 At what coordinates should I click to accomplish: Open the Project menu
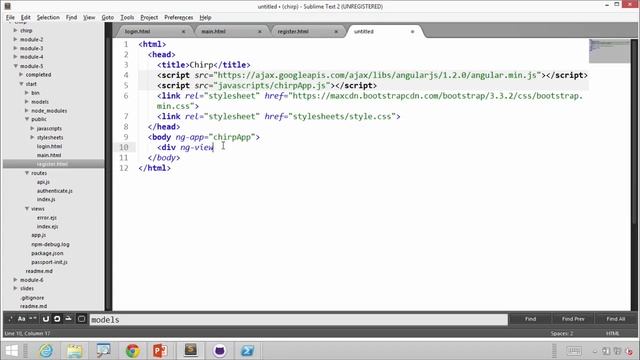tap(149, 18)
